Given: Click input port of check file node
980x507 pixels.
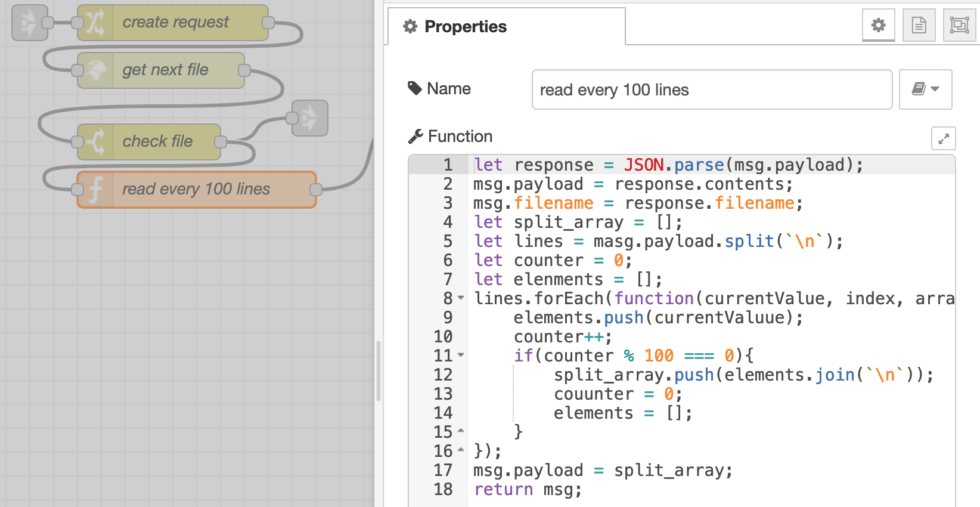Looking at the screenshot, I should [x=77, y=142].
